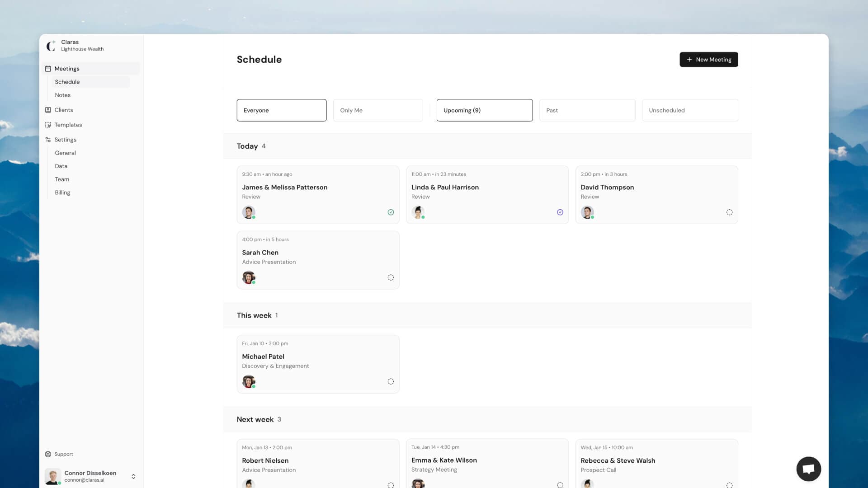Collapse the Today meetings section header
Screen dimensions: 868x488
[247, 146]
